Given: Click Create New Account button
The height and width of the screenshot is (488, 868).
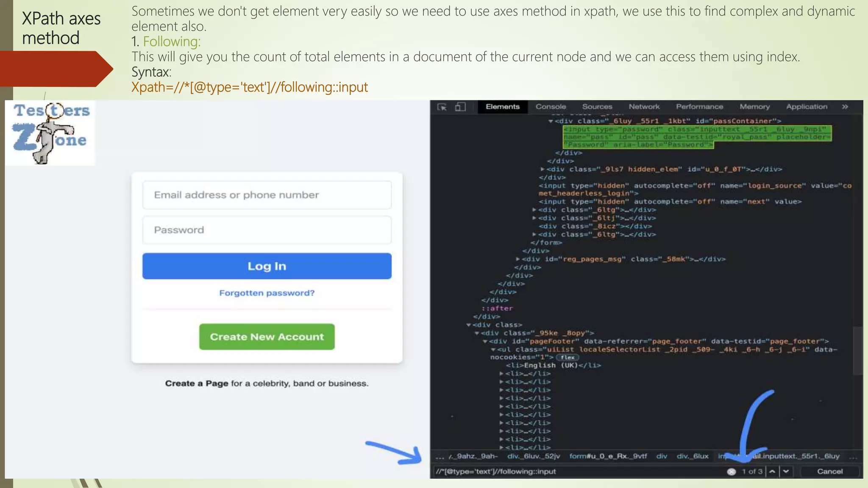Looking at the screenshot, I should coord(267,337).
